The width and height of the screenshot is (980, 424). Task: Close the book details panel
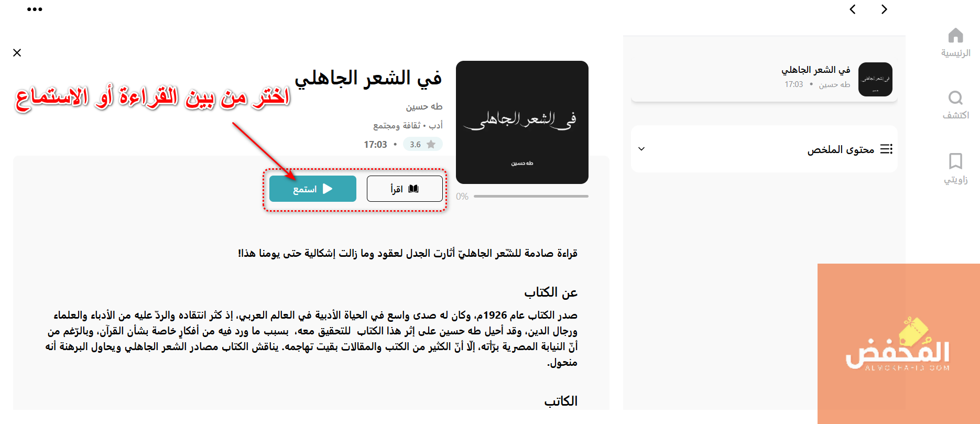coord(17,53)
